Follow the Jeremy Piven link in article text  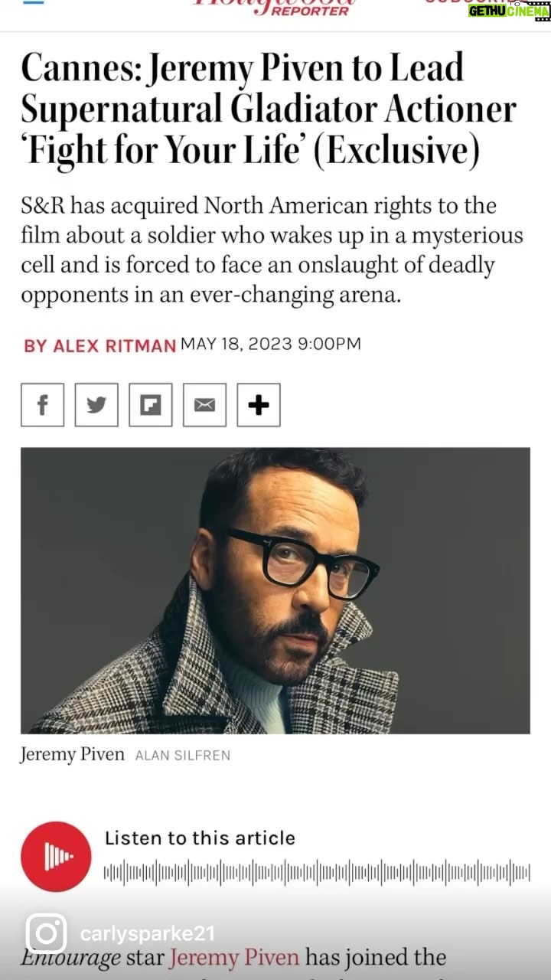pos(233,958)
